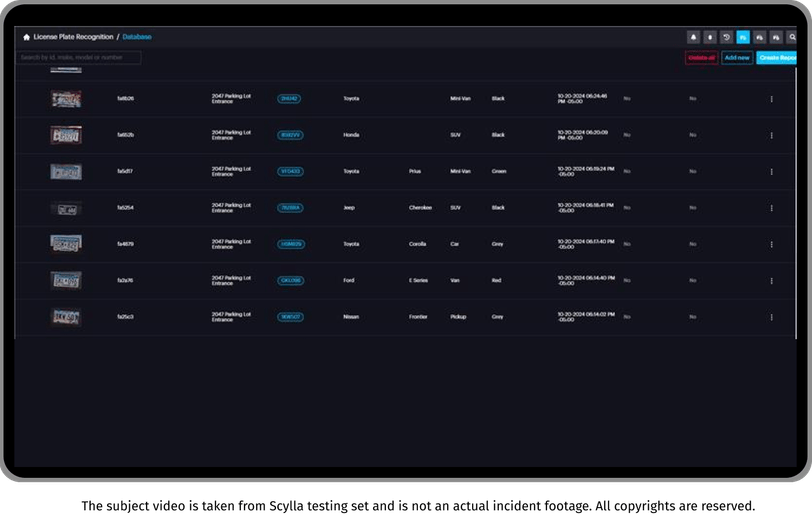Image resolution: width=812 pixels, height=519 pixels.
Task: Click the search by id, make, model field
Action: [78, 57]
